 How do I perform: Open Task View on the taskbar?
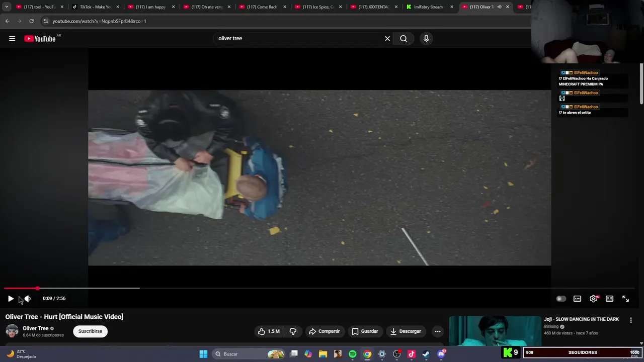click(294, 354)
